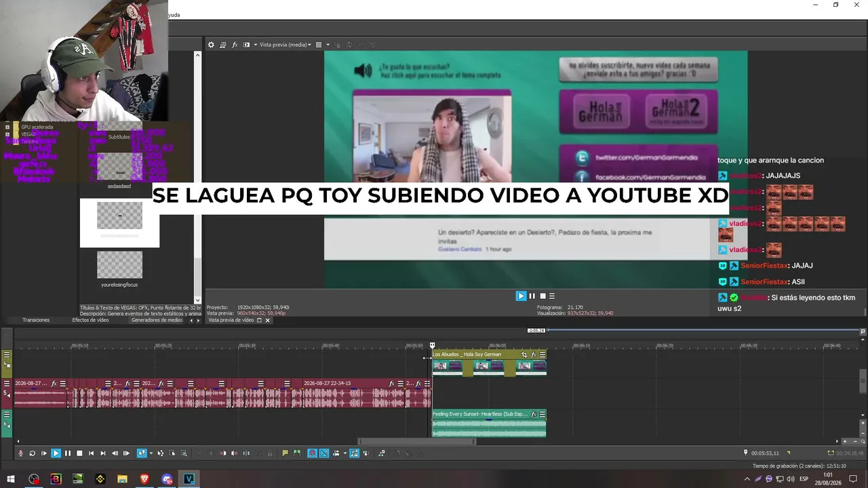868x488 pixels.
Task: Close the Vista previa de vídeo tab
Action: point(267,320)
